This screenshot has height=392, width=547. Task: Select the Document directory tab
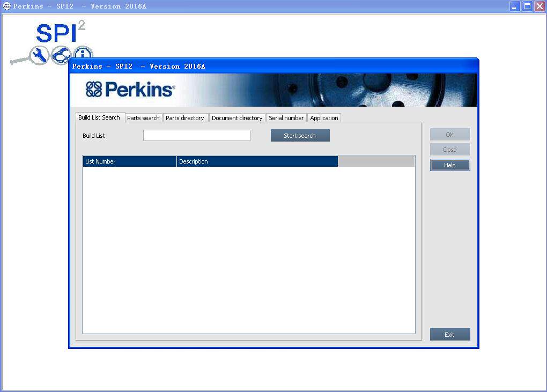click(236, 117)
